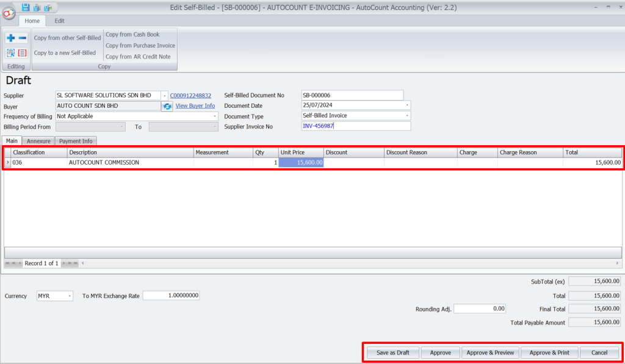Click the save-and-preview icon beside Save

point(37,7)
